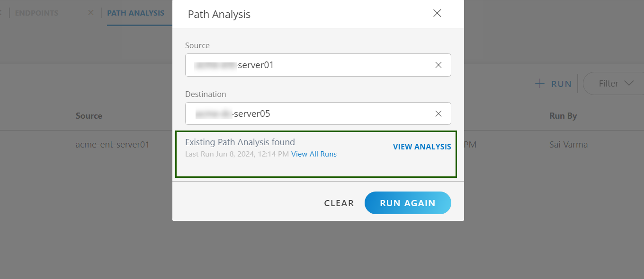Click the CLEAR button

[339, 203]
